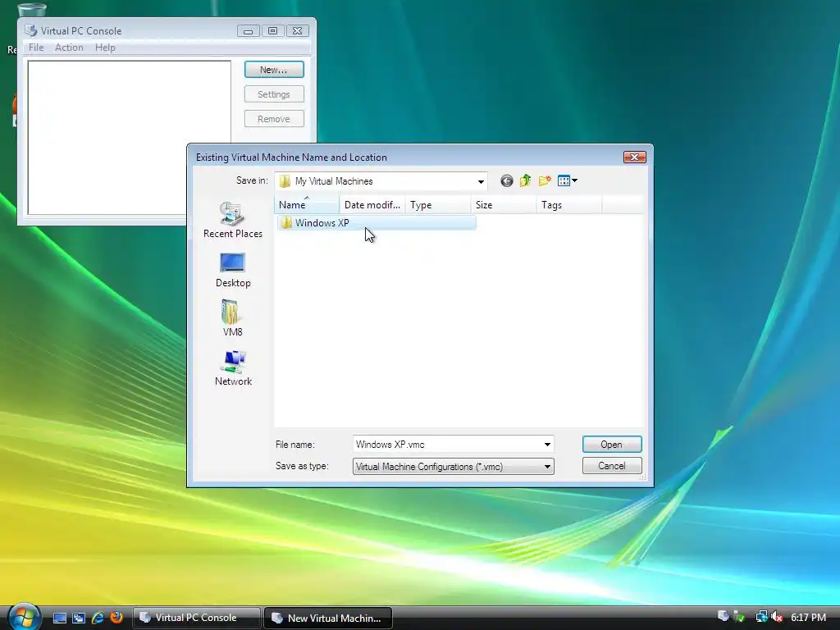Click New... in Virtual PC Console
The image size is (840, 630).
274,70
